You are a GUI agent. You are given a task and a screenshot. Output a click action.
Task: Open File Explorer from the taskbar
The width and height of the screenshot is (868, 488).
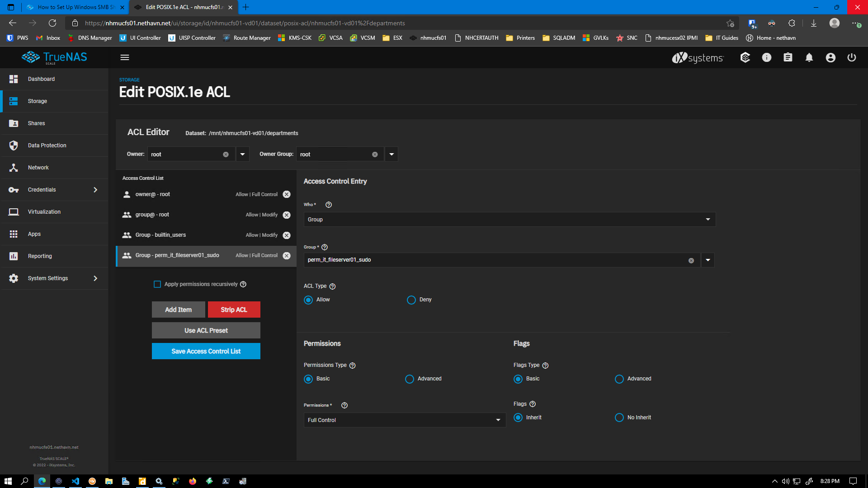tap(109, 481)
